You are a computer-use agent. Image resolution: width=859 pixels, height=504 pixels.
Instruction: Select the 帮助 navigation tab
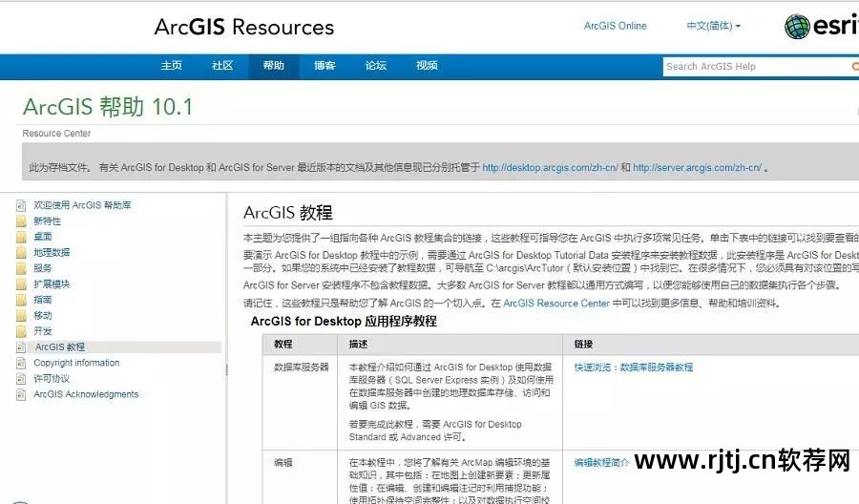273,66
